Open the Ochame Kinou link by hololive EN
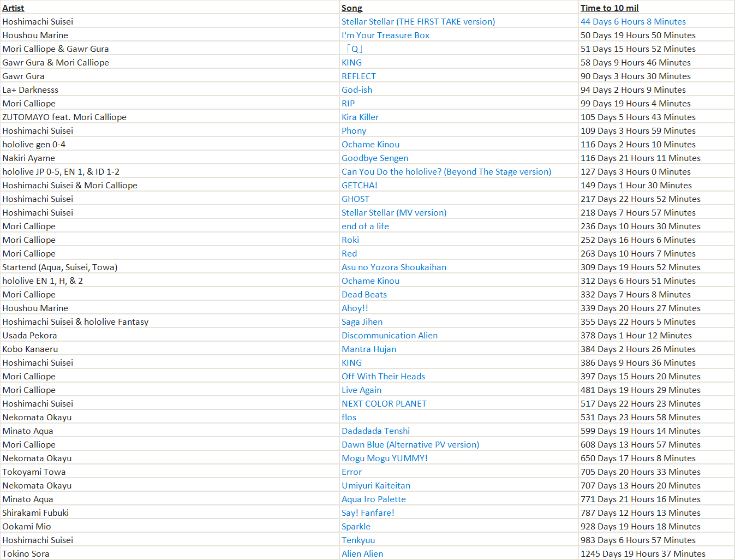This screenshot has height=560, width=735. click(x=371, y=281)
